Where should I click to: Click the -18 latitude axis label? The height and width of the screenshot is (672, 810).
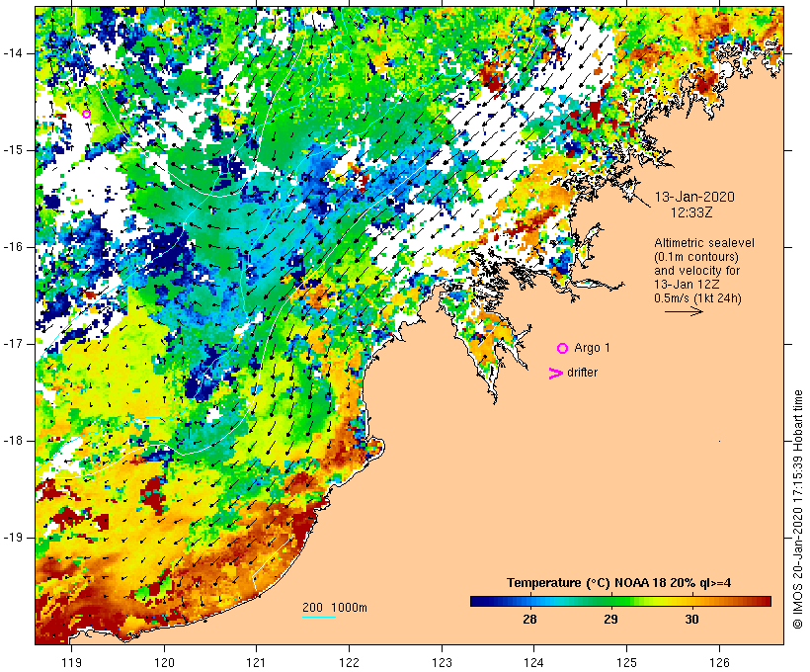pos(13,441)
